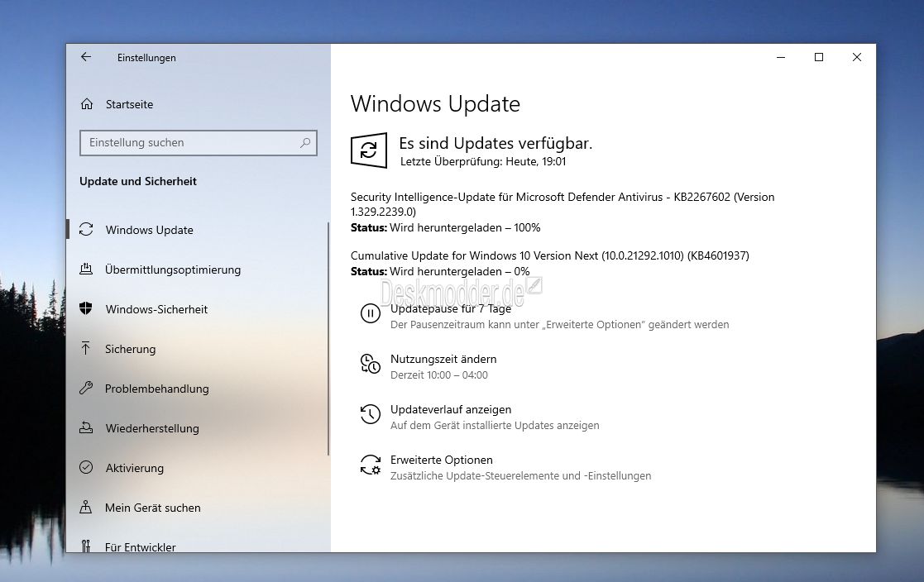Click the Für Entwickler icon

(x=86, y=546)
